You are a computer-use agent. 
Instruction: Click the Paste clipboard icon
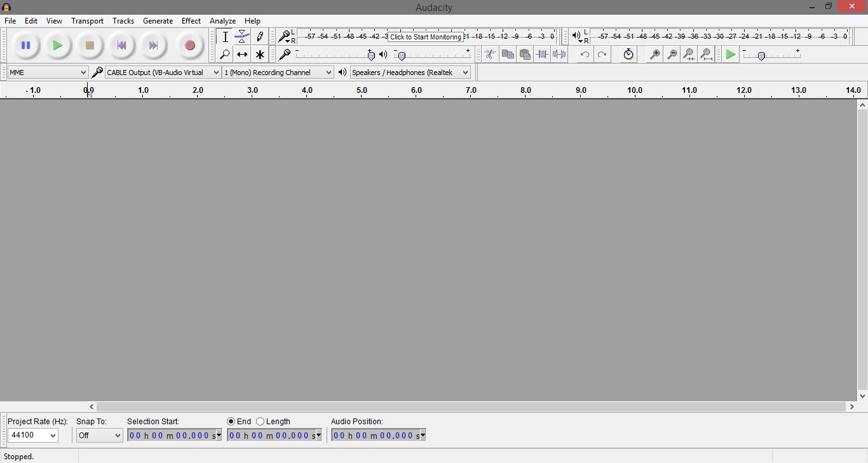pyautogui.click(x=525, y=55)
